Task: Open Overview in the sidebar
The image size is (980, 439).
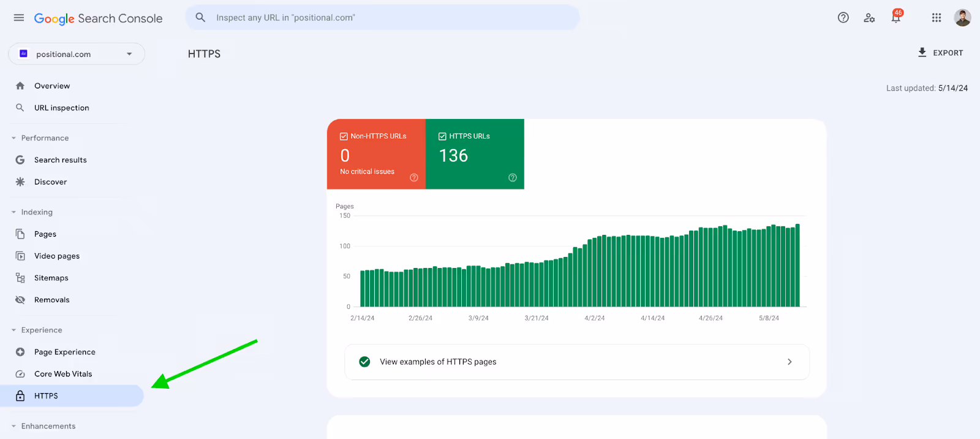Action: coord(52,86)
